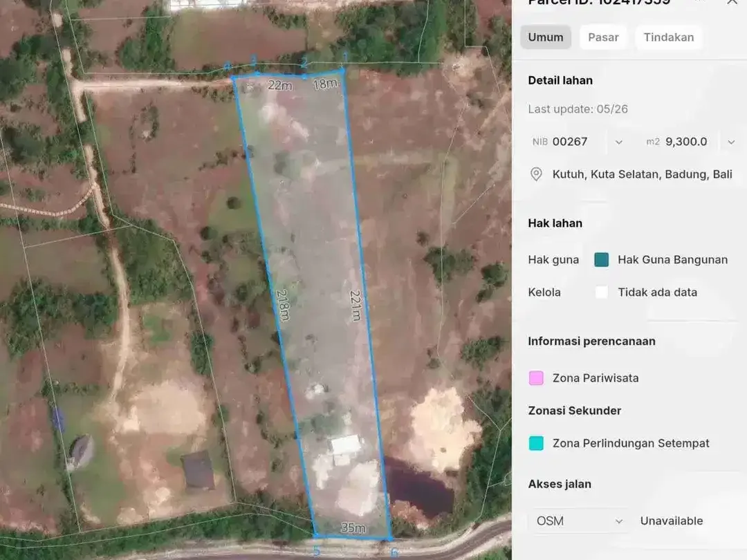Viewport: 747px width, 560px height.
Task: Open the Pasar tab
Action: tap(603, 37)
